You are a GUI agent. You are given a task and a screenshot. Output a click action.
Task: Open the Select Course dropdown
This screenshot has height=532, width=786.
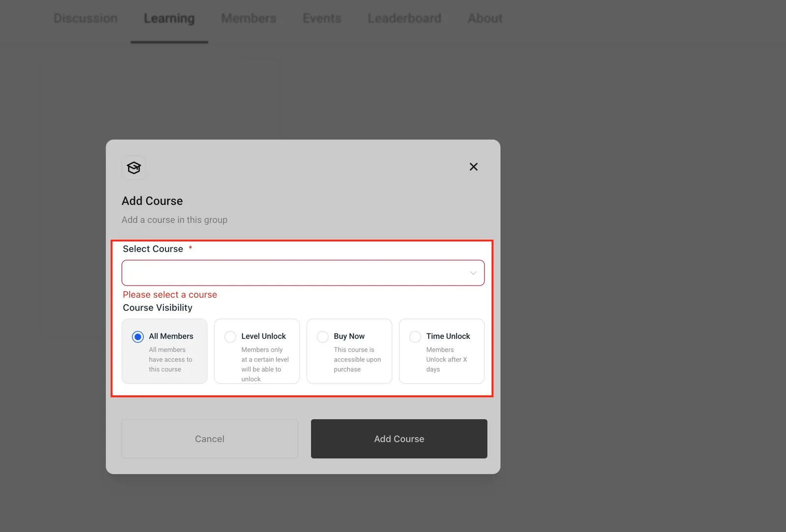click(x=303, y=273)
